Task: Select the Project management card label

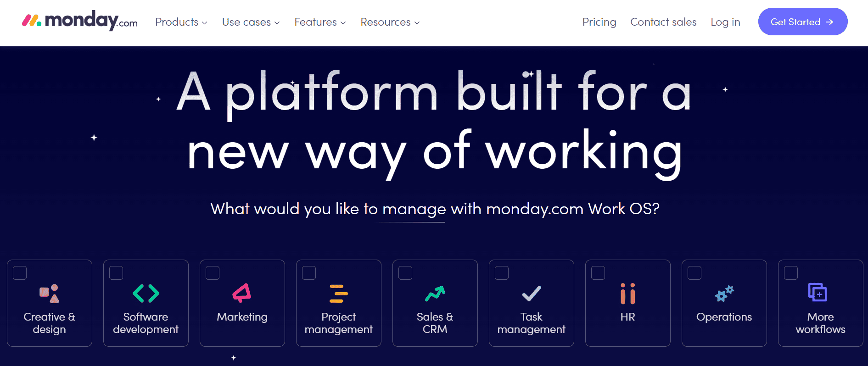Action: (339, 323)
